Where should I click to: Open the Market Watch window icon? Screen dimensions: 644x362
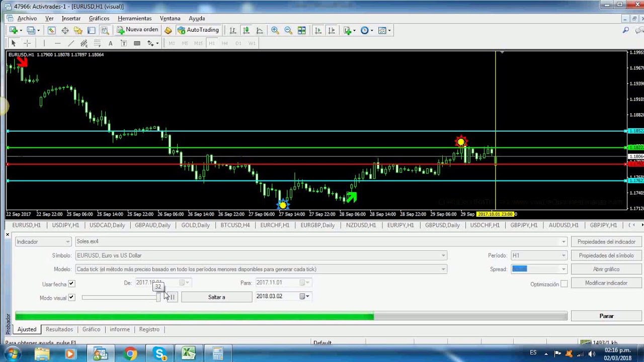[x=51, y=30]
